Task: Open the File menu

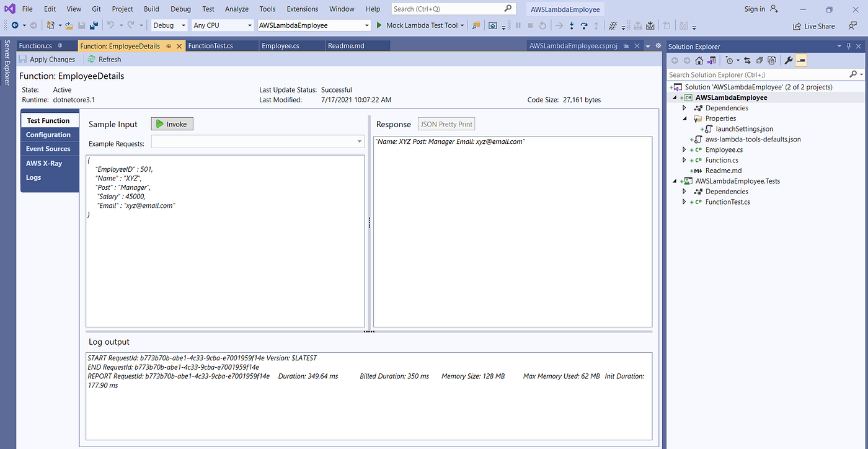Action: [27, 9]
